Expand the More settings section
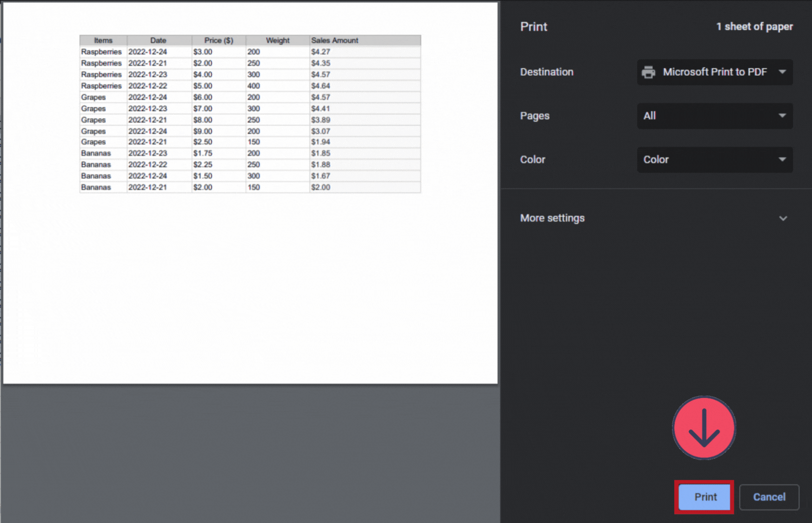The height and width of the screenshot is (523, 812). point(654,218)
